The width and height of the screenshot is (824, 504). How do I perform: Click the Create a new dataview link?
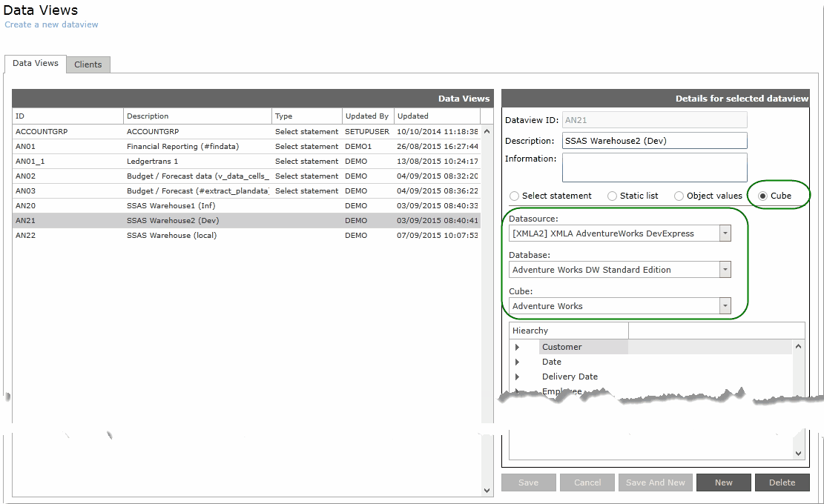(51, 24)
